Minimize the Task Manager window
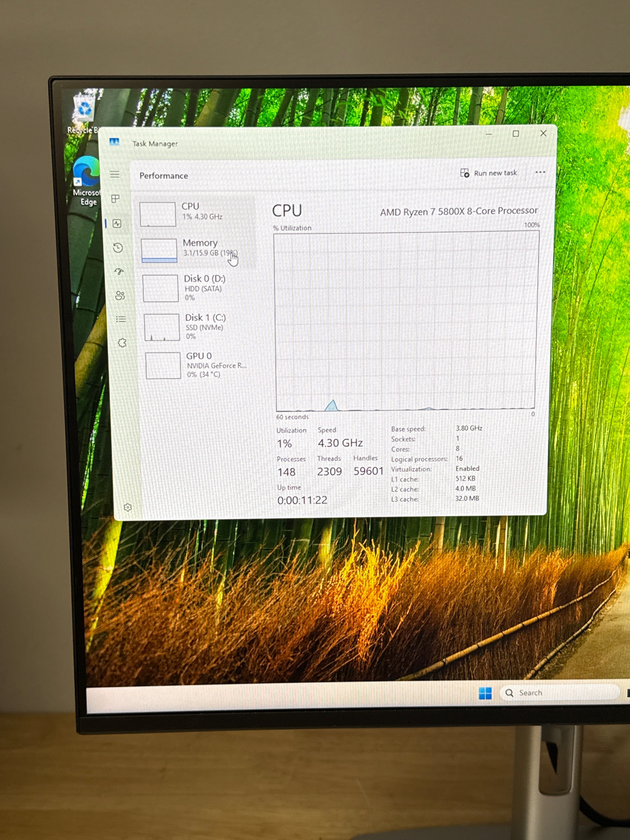This screenshot has height=840, width=630. [489, 134]
